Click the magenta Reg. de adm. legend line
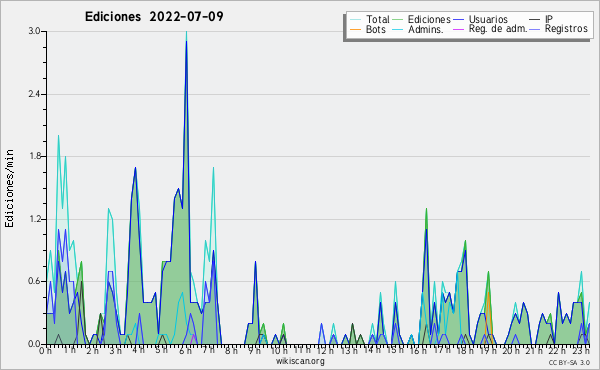This screenshot has height=370, width=600. click(459, 30)
